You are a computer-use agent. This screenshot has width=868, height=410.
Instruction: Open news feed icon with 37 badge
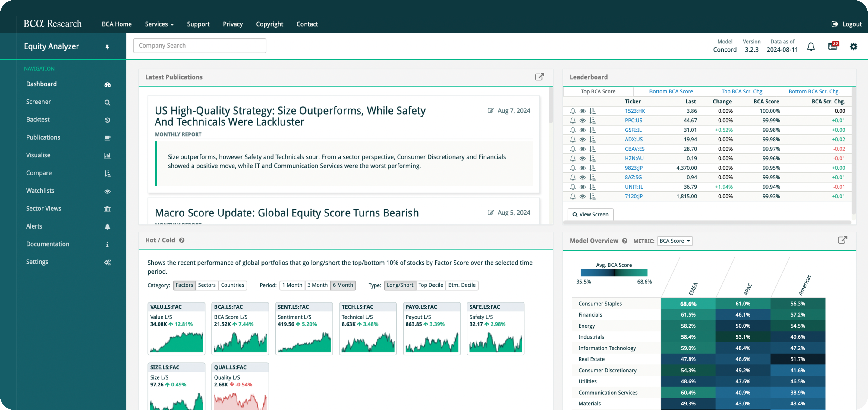tap(833, 46)
